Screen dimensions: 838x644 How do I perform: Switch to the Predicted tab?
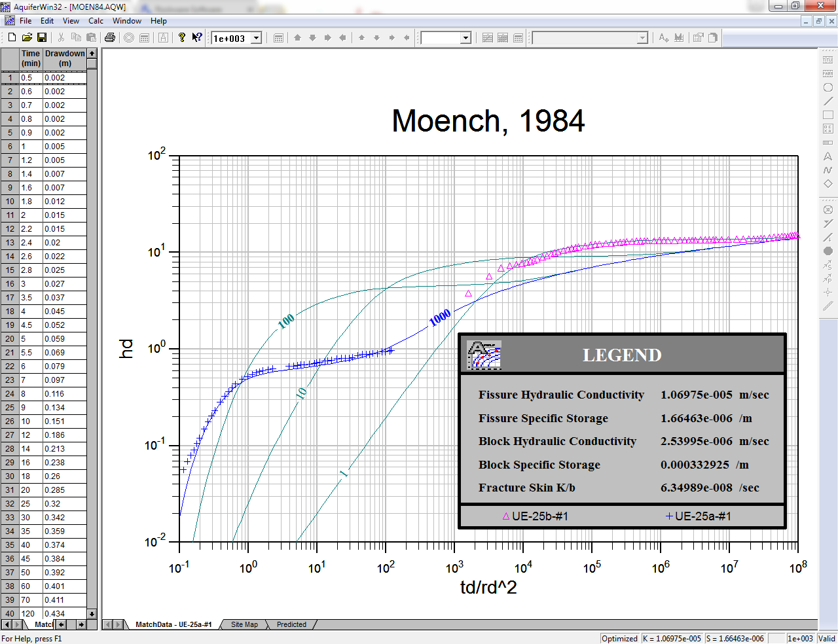pyautogui.click(x=291, y=624)
